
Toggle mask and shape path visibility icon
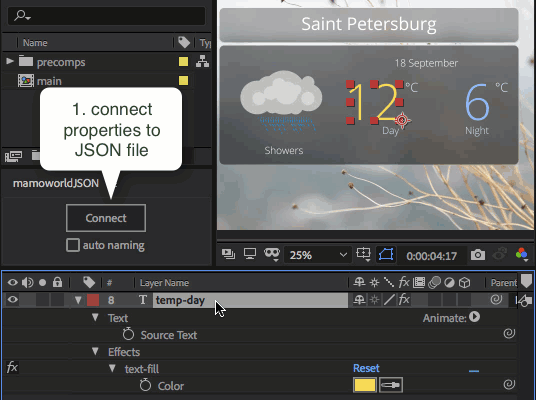click(x=272, y=254)
